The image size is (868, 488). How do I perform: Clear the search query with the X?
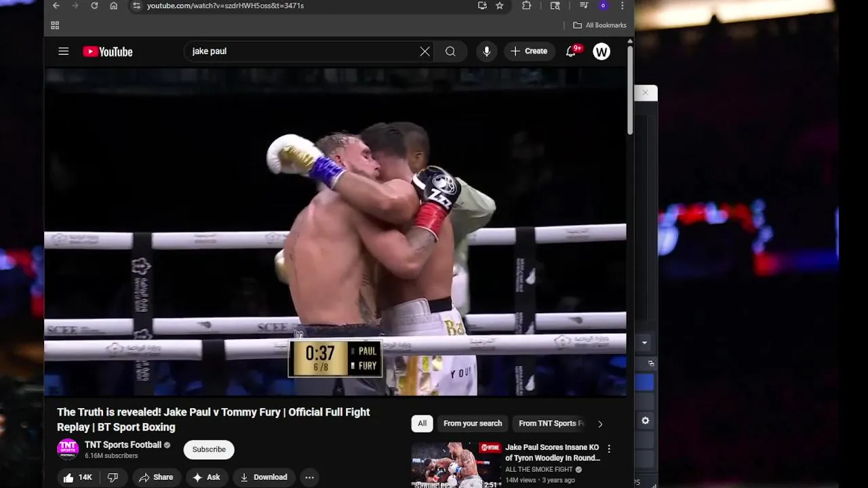(425, 52)
